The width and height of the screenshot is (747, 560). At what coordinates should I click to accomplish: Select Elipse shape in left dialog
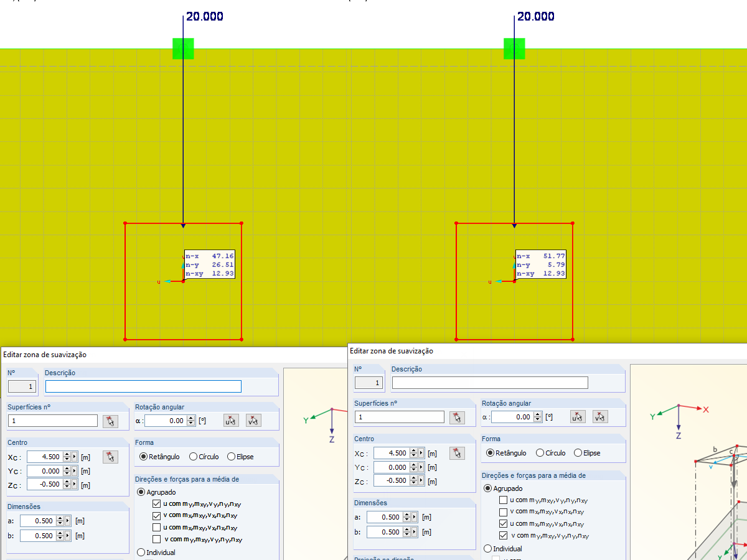[241, 457]
